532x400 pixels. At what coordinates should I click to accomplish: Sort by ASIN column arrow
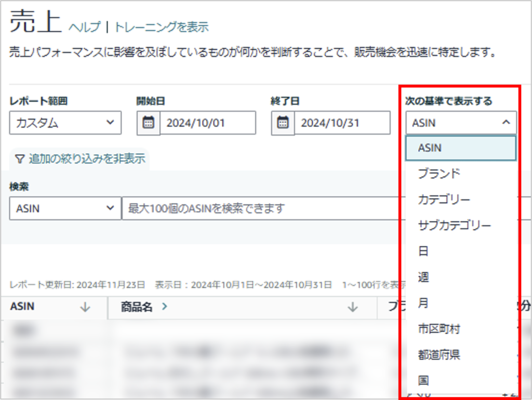(x=86, y=307)
